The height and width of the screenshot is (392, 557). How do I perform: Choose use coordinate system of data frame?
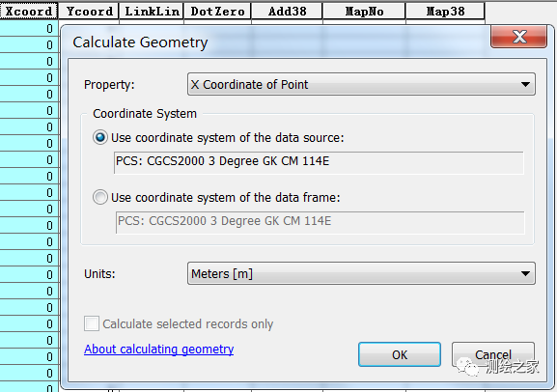click(100, 197)
